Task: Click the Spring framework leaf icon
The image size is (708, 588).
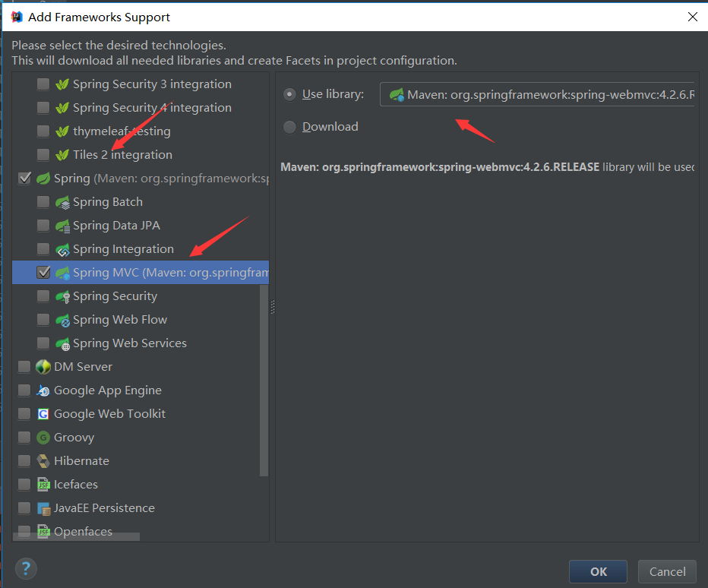Action: (43, 178)
